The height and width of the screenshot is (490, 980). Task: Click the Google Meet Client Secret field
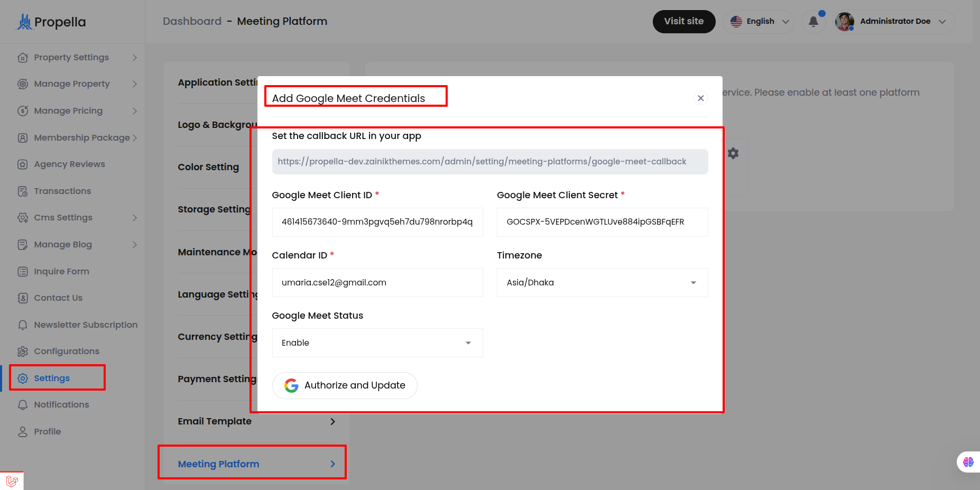tap(602, 222)
